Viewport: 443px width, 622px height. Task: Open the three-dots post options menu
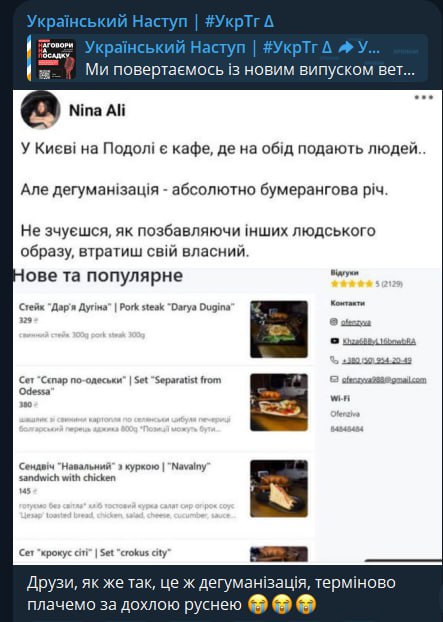[x=424, y=98]
